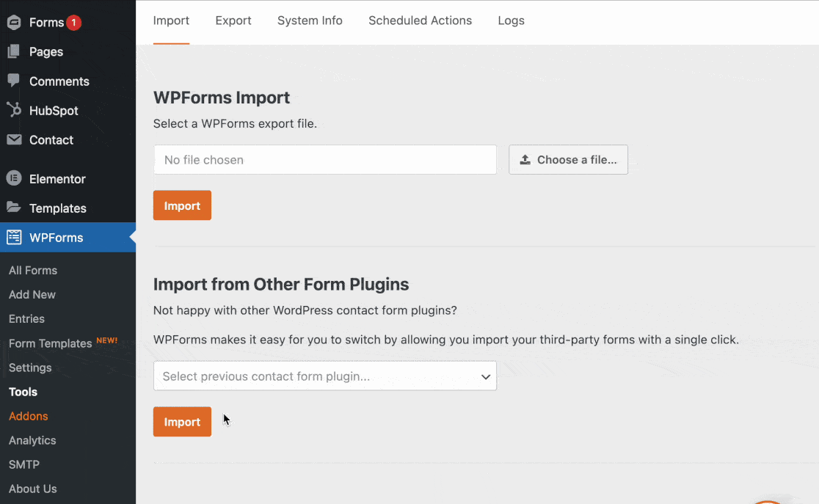The width and height of the screenshot is (819, 504).
Task: Open Comments in the sidebar menu
Action: (x=59, y=81)
